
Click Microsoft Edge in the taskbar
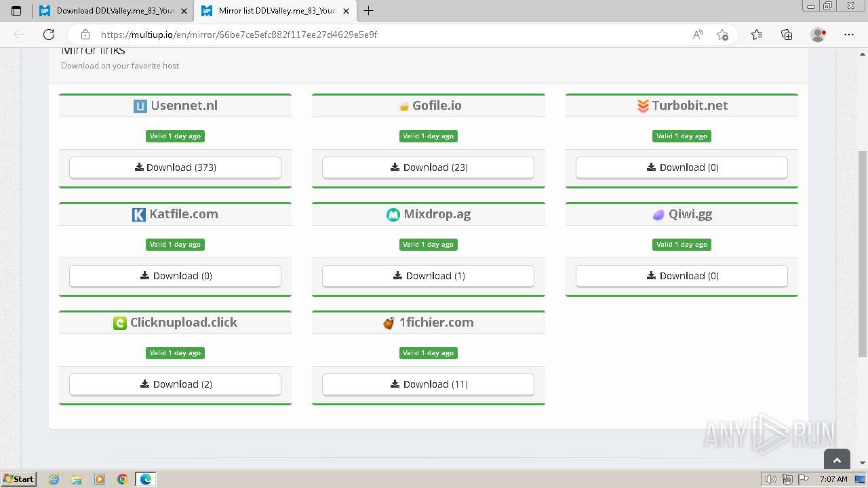[146, 479]
